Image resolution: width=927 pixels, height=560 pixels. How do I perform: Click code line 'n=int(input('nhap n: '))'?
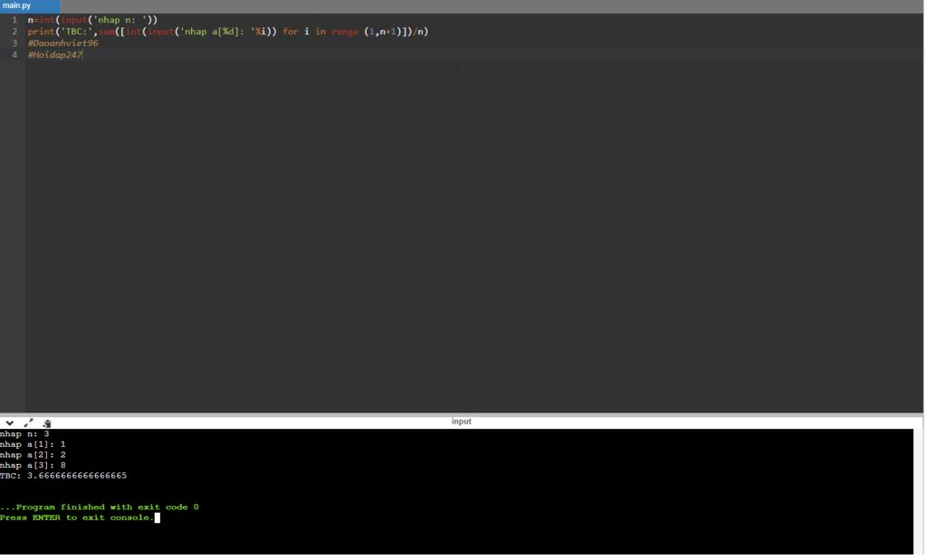point(92,20)
